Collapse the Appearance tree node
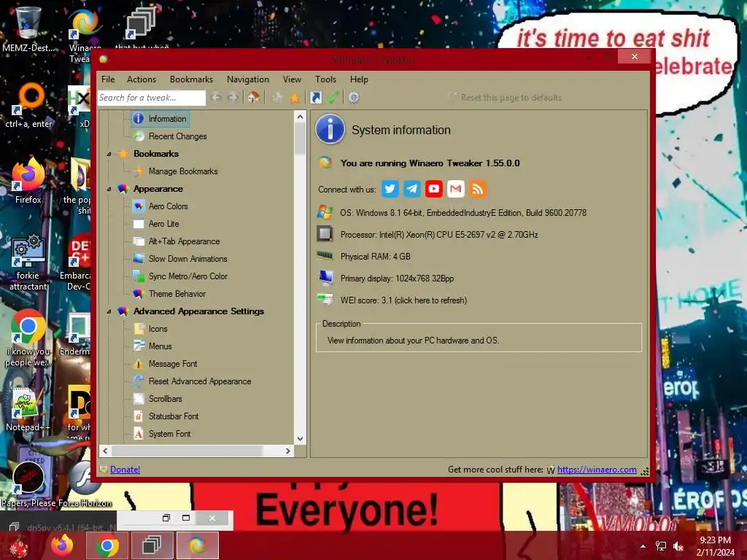Image resolution: width=747 pixels, height=560 pixels. click(x=109, y=189)
